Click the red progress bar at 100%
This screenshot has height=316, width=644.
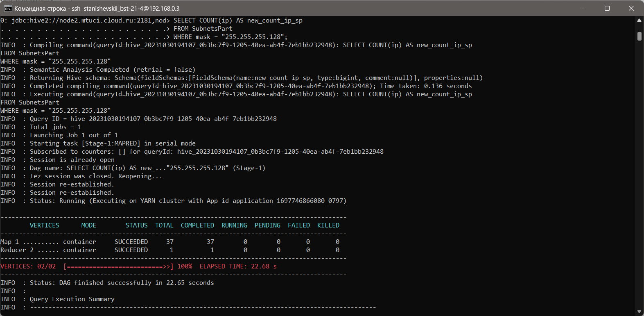(118, 266)
